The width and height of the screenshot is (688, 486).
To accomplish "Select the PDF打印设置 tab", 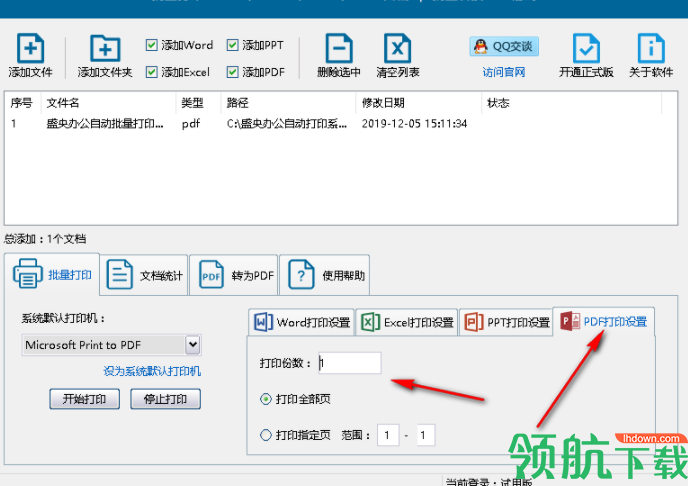I will pos(604,322).
